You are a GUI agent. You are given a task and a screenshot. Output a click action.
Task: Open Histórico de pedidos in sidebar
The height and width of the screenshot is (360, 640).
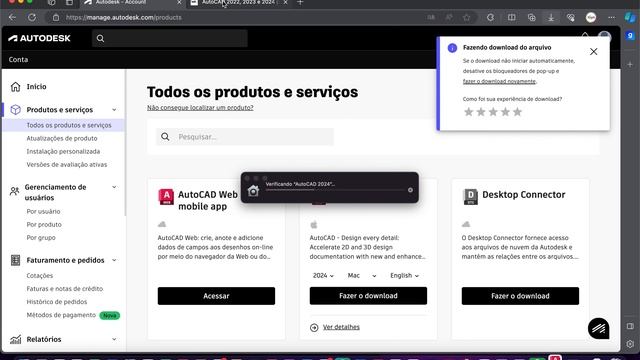(x=57, y=302)
